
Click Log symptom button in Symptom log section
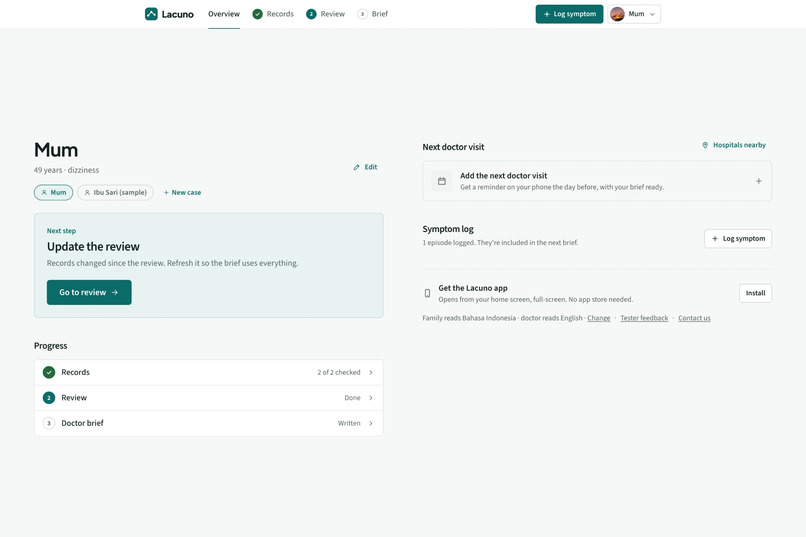[x=738, y=238]
